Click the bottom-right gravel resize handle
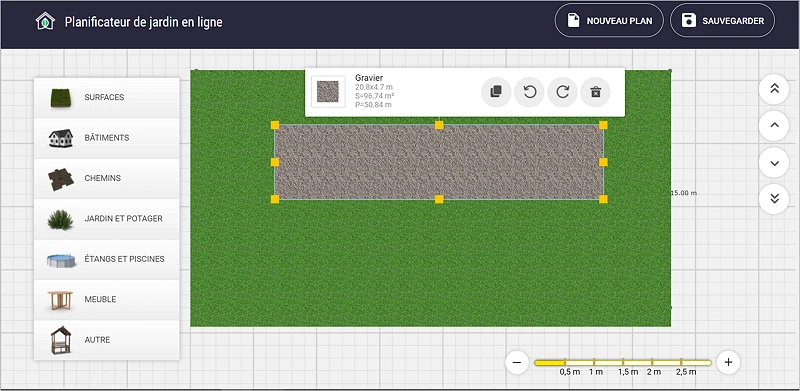Screen dimensions: 800x391 point(603,199)
